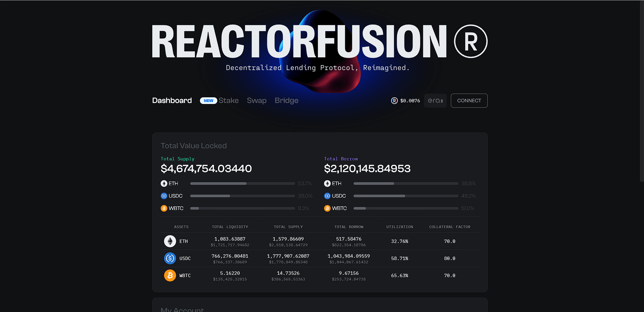Click USDC total borrow 1,043,984.09559
Screen dimensions: 644x312
[349, 256]
